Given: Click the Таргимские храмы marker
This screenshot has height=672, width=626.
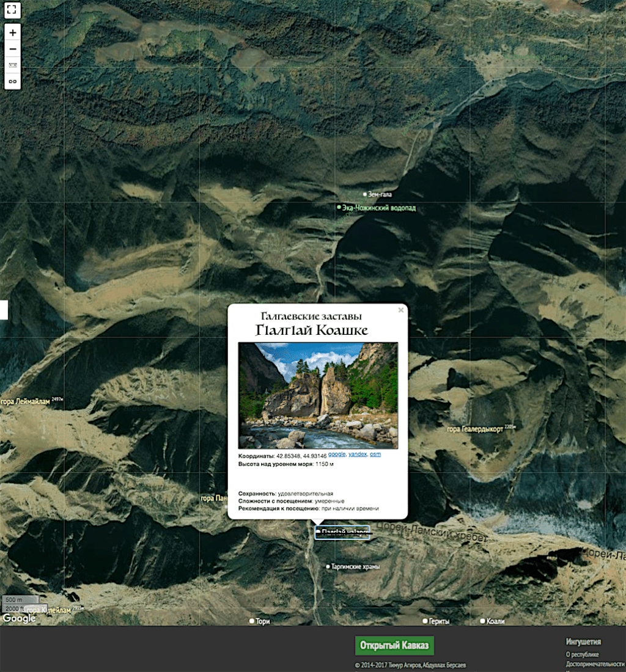Looking at the screenshot, I should (x=328, y=567).
